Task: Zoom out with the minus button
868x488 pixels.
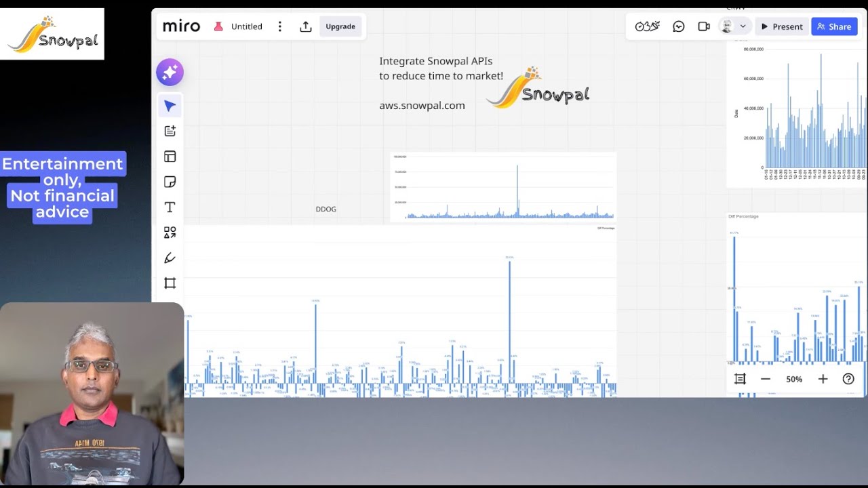Action: (766, 379)
